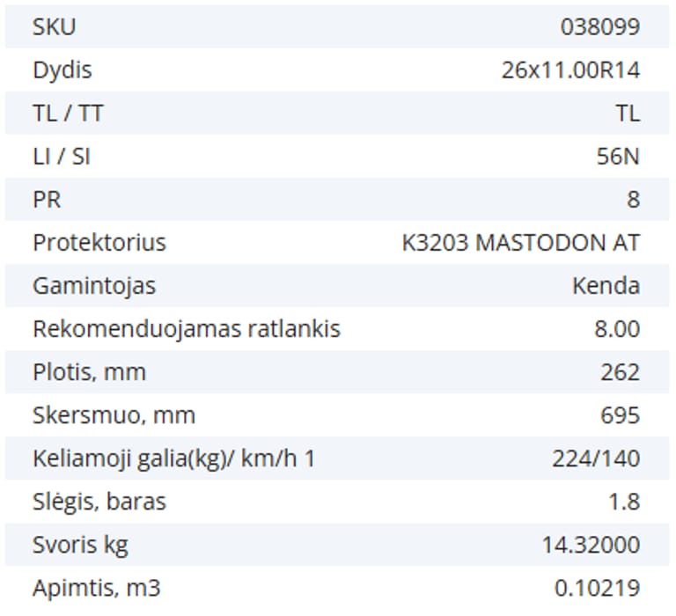Screen dimensions: 676x616
Task: Select the 0.10219 volume value
Action: point(597,588)
